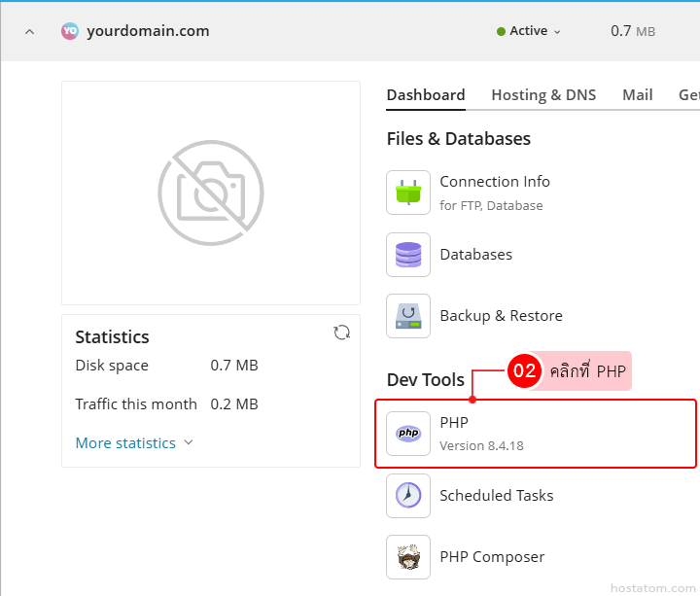This screenshot has height=596, width=700.
Task: Refresh statistics with the reload icon
Action: click(x=341, y=333)
